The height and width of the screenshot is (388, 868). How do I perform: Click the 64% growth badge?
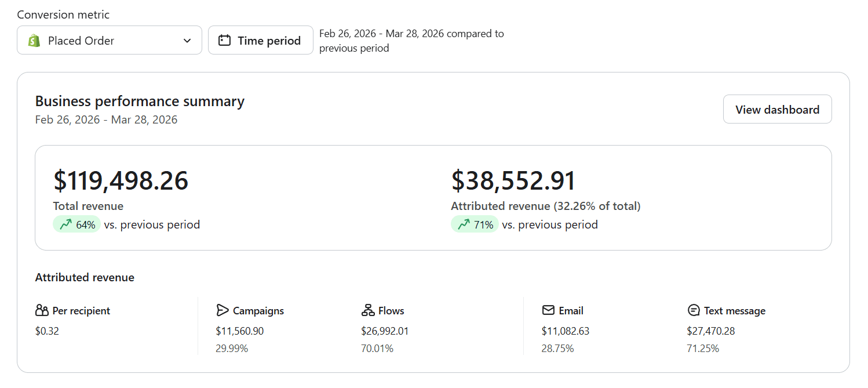[x=76, y=224]
